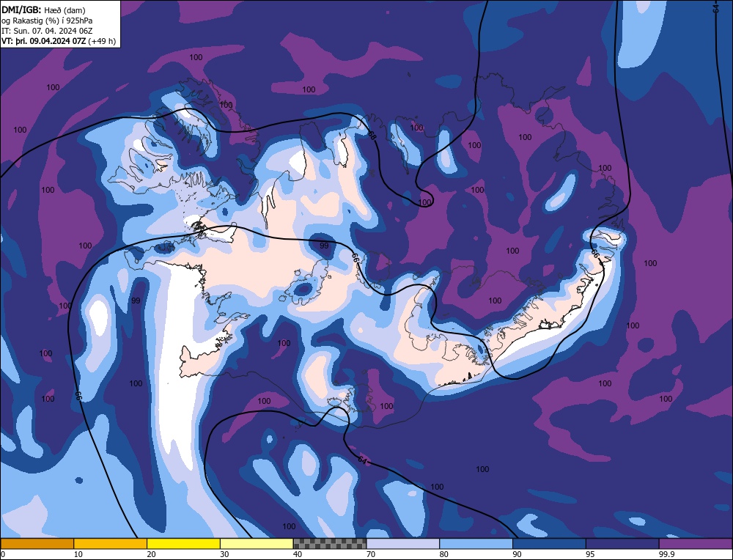This screenshot has width=733, height=560.
Task: Click the header line "DMI/IGB: Hæð (dam)"
Action: [x=43, y=10]
